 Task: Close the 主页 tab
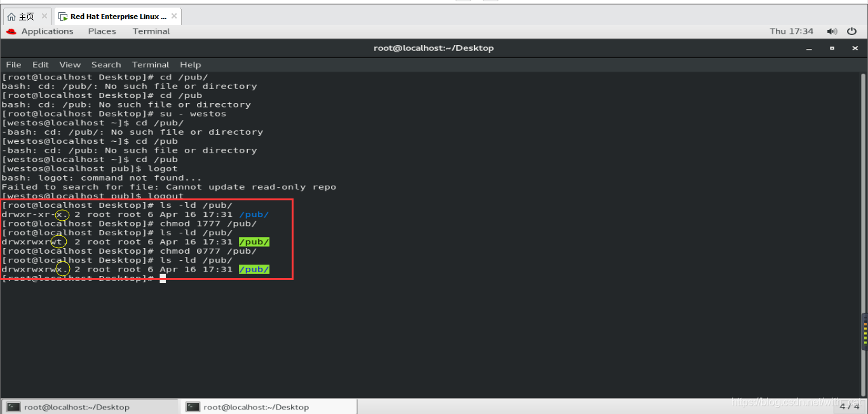[x=44, y=17]
